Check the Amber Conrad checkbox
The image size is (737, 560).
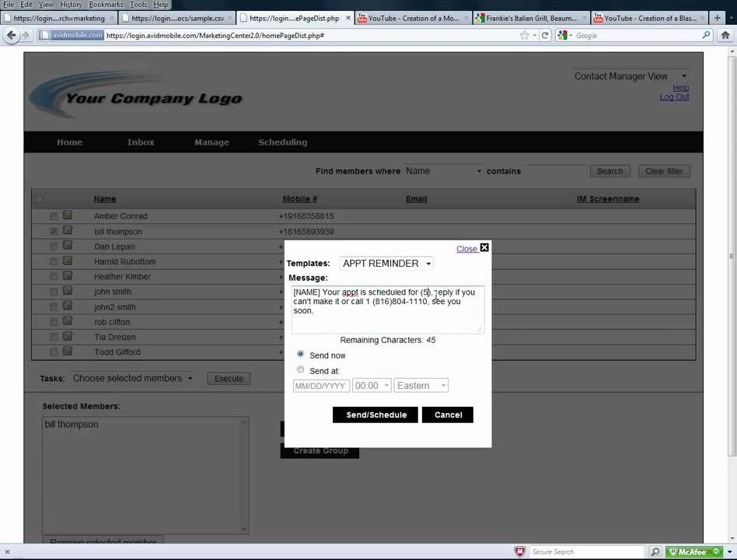tap(54, 216)
